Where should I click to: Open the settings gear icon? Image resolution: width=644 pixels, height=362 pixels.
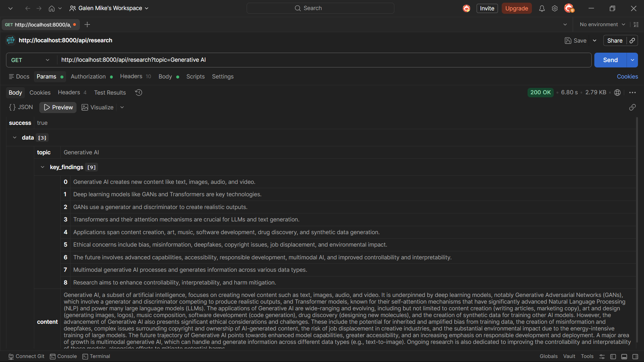pyautogui.click(x=554, y=8)
